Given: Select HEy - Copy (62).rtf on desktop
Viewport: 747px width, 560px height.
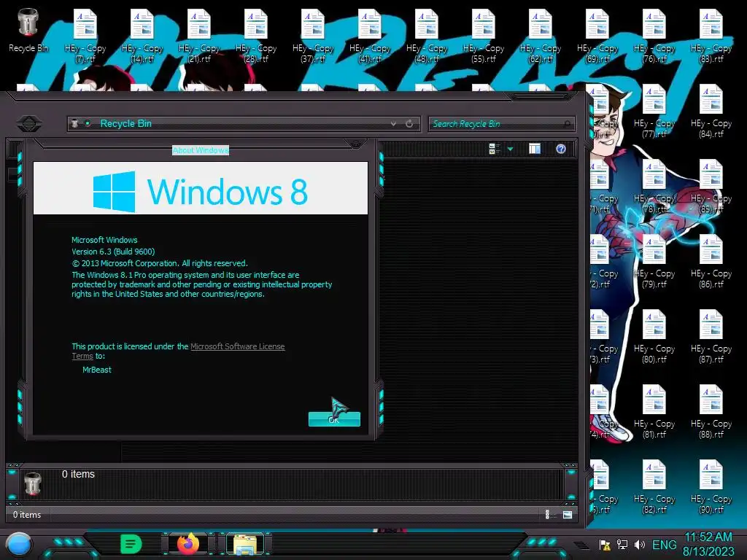Looking at the screenshot, I should coord(541,36).
